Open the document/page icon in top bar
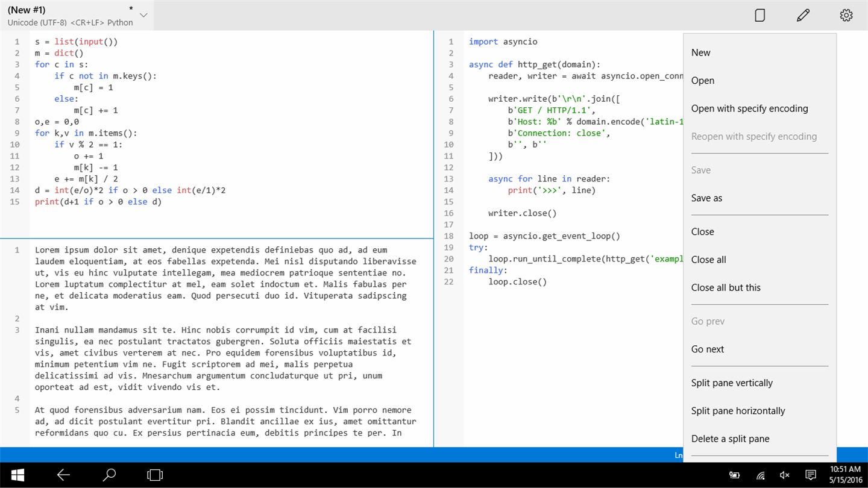Screen dimensions: 868x488 [760, 15]
